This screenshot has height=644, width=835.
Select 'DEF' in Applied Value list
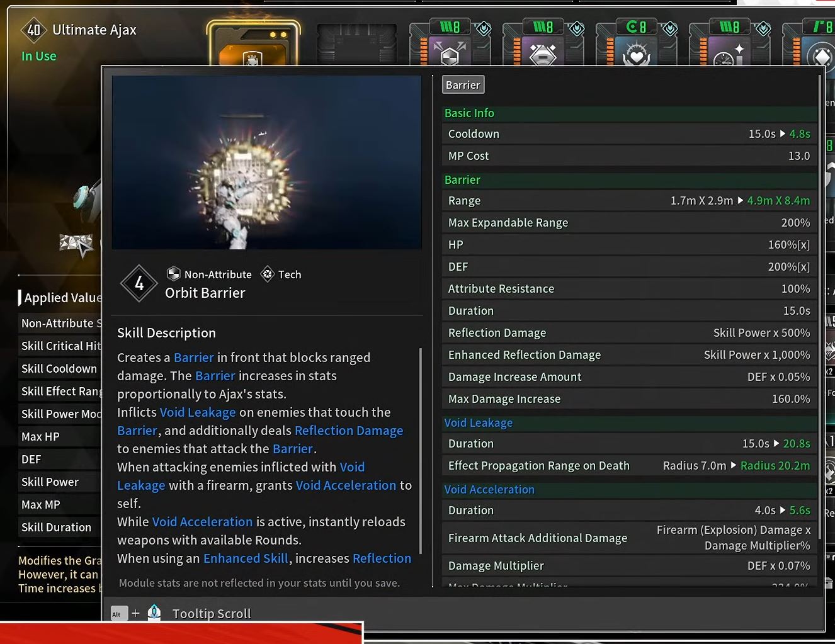click(59, 460)
